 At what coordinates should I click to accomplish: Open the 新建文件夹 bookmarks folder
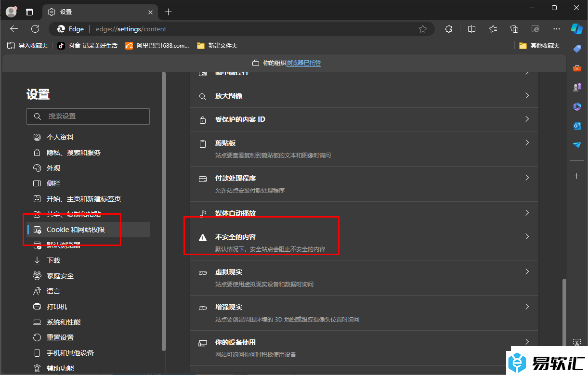pyautogui.click(x=217, y=46)
